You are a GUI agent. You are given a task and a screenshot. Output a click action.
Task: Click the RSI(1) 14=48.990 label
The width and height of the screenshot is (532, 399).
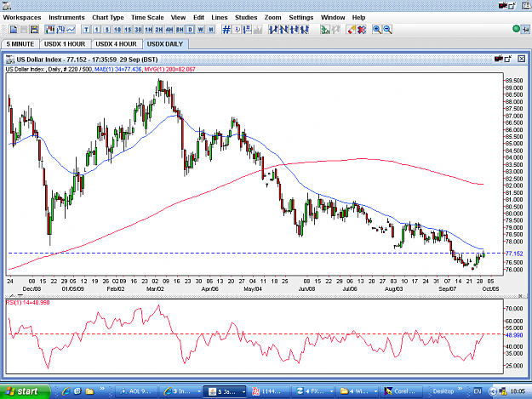(28, 303)
